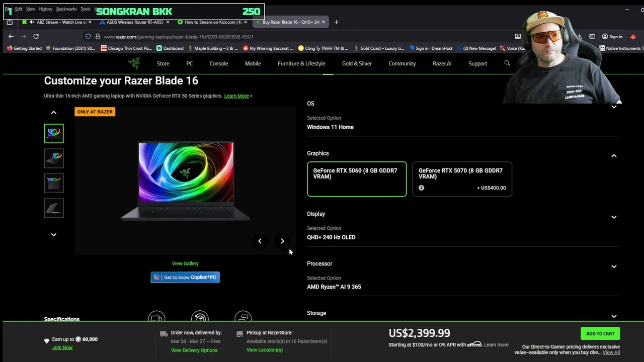This screenshot has height=362, width=644.
Task: Expand the Processor section chevron
Action: pos(614,266)
